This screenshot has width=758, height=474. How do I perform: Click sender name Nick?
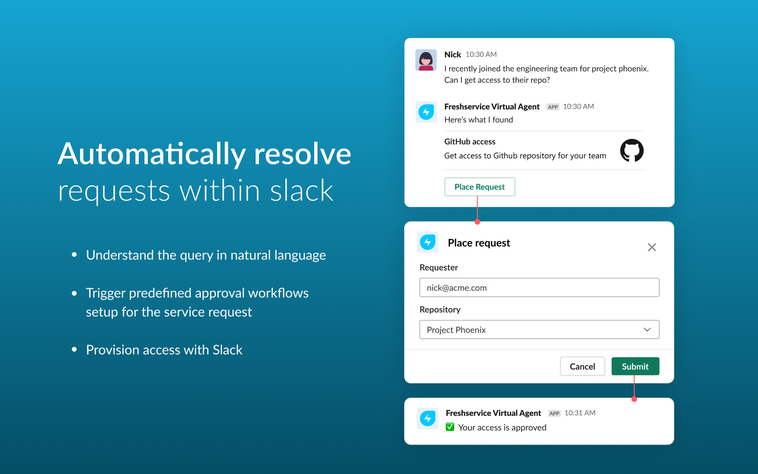452,54
